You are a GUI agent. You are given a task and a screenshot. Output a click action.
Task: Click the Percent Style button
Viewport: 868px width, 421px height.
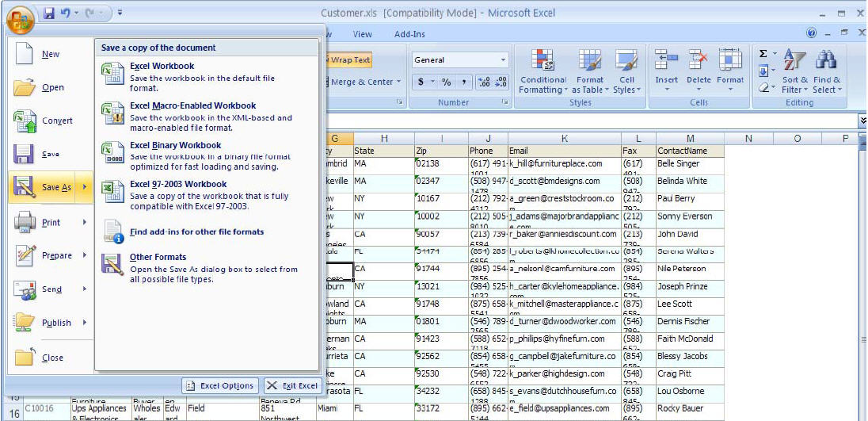(446, 82)
